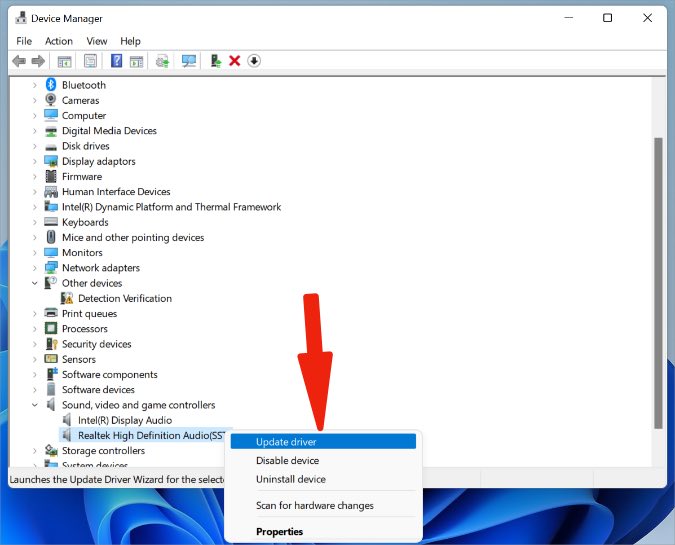Click the down-arrow disable device toolbar icon
675x545 pixels.
click(x=254, y=61)
